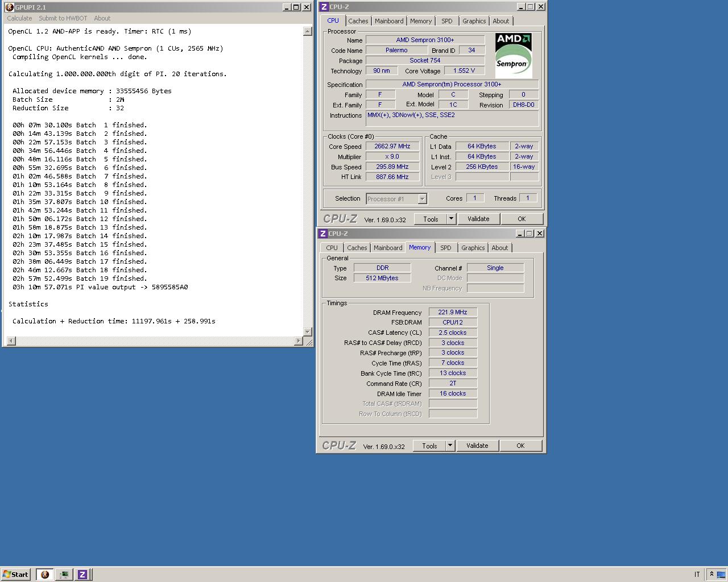Click the memory Type value DDR
Screen dimensions: 728x582
(x=382, y=268)
